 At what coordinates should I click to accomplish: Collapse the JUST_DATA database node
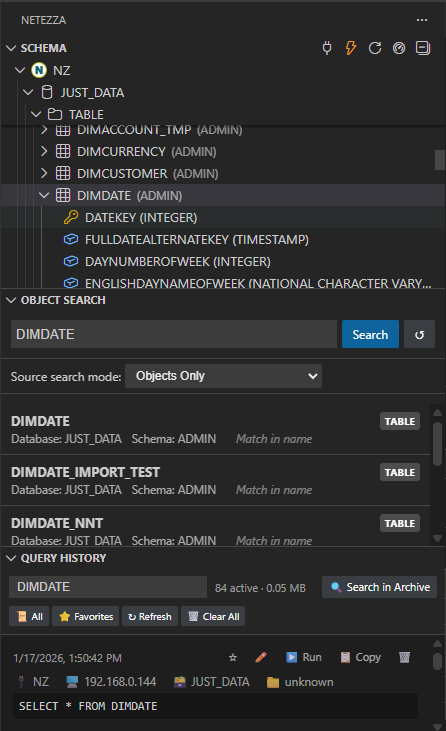(28, 92)
